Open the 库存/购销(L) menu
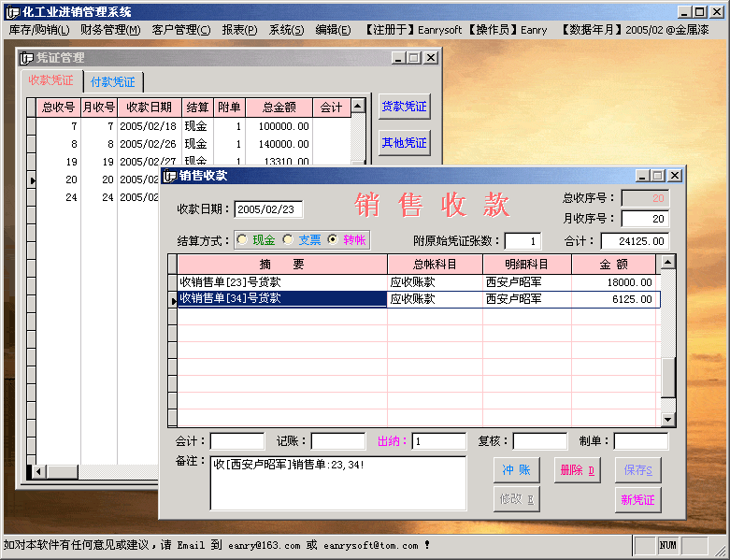This screenshot has width=730, height=560. tap(39, 30)
